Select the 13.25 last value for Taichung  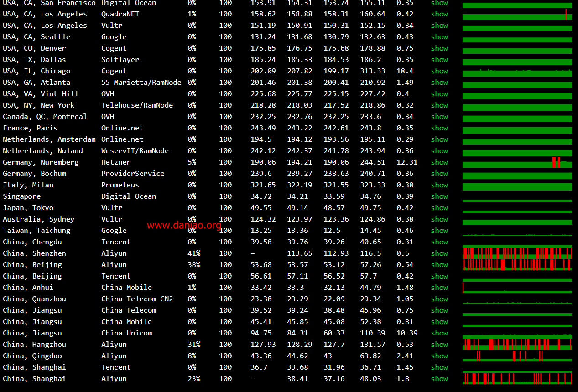261,231
